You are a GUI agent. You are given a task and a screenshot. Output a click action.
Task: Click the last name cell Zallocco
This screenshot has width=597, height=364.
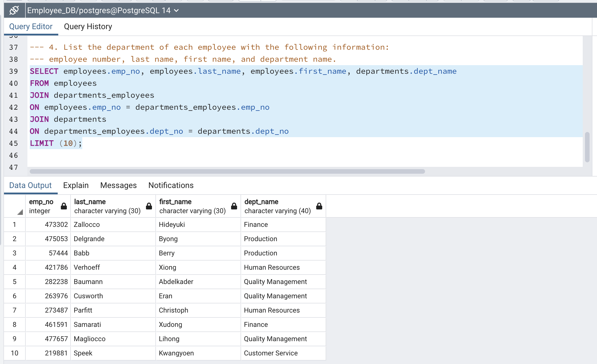[113, 225]
